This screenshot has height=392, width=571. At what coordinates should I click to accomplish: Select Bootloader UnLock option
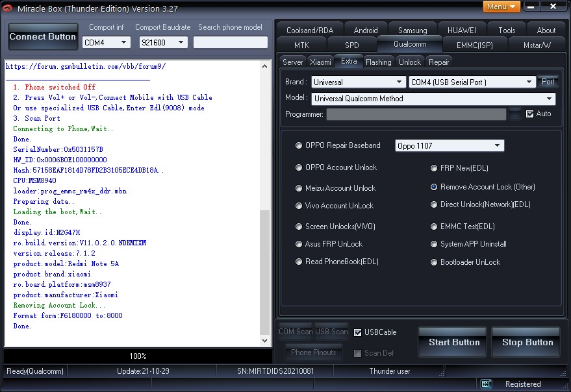coord(465,262)
